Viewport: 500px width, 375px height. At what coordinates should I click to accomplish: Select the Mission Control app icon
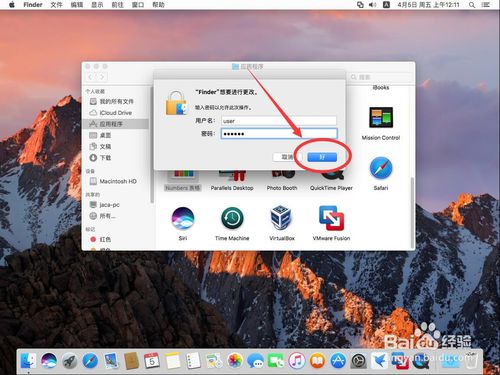[x=381, y=118]
